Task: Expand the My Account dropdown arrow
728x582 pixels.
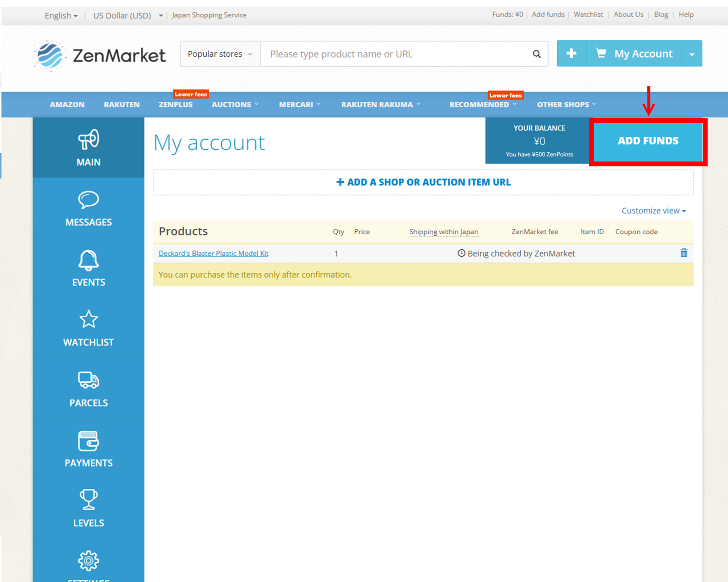Action: pyautogui.click(x=692, y=54)
